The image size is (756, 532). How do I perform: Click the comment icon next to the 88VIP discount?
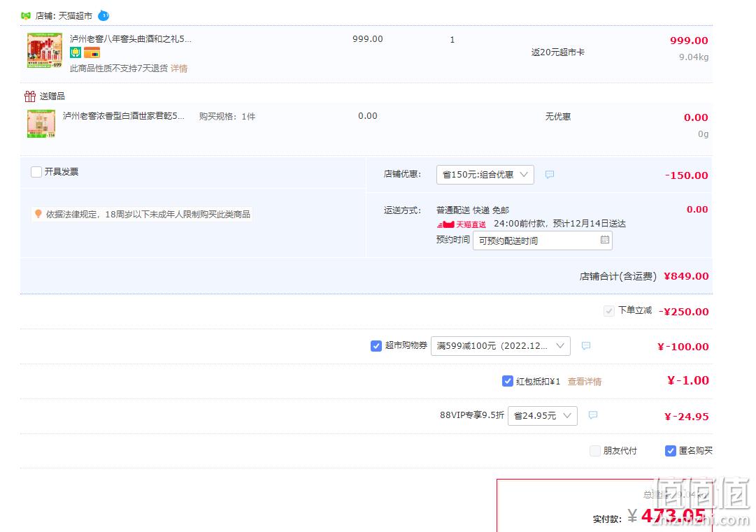click(593, 415)
